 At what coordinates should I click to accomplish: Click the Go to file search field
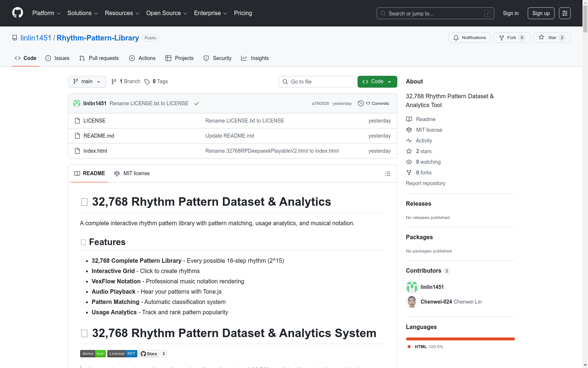pyautogui.click(x=317, y=82)
